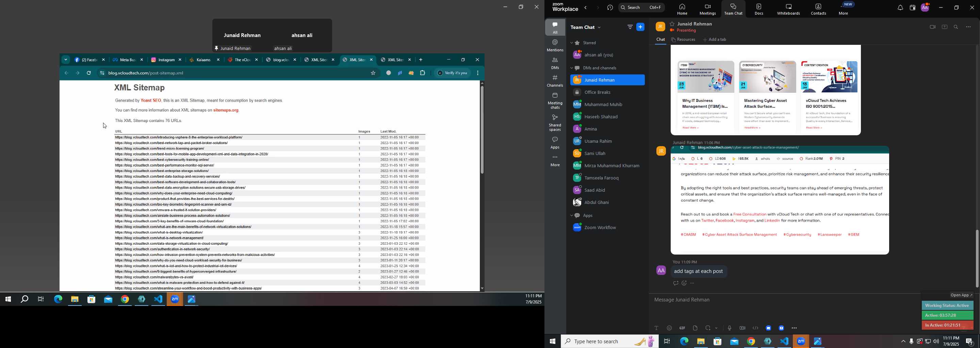Open Whiteboards in Zoom Workplace
980x348 pixels.
pyautogui.click(x=788, y=9)
